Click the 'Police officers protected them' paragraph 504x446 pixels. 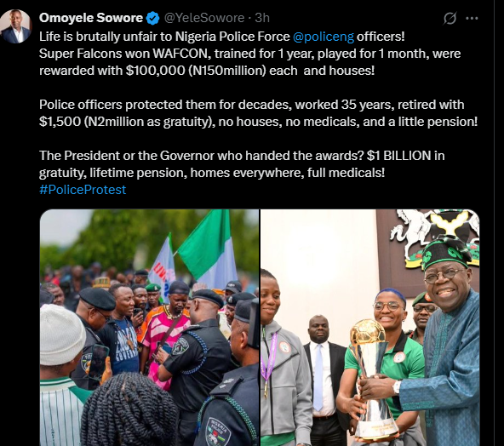click(x=258, y=113)
